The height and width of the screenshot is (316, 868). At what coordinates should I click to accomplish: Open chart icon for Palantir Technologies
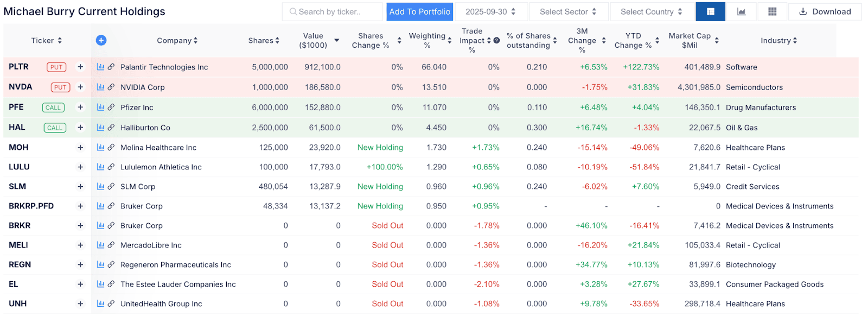click(100, 67)
